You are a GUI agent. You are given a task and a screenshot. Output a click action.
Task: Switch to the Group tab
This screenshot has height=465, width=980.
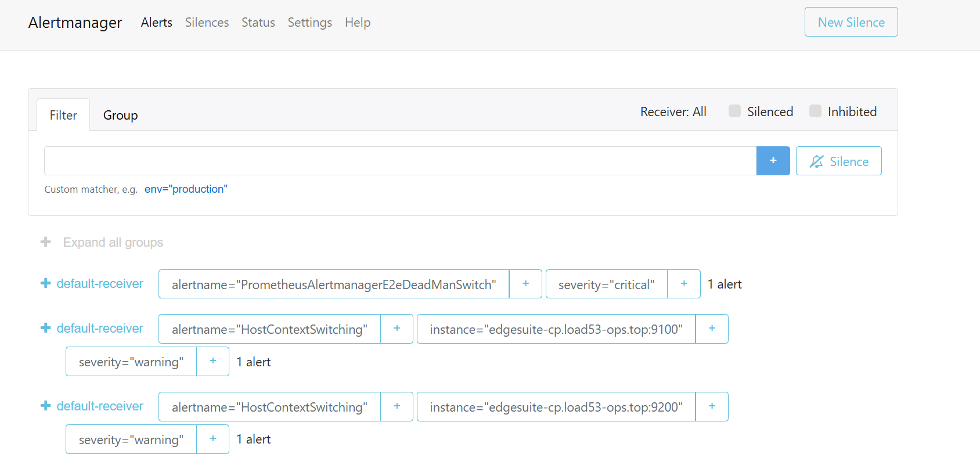(x=120, y=115)
